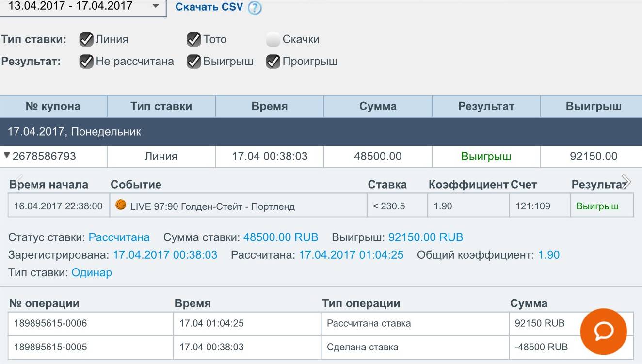Click operation number 189895615-0005

point(50,347)
